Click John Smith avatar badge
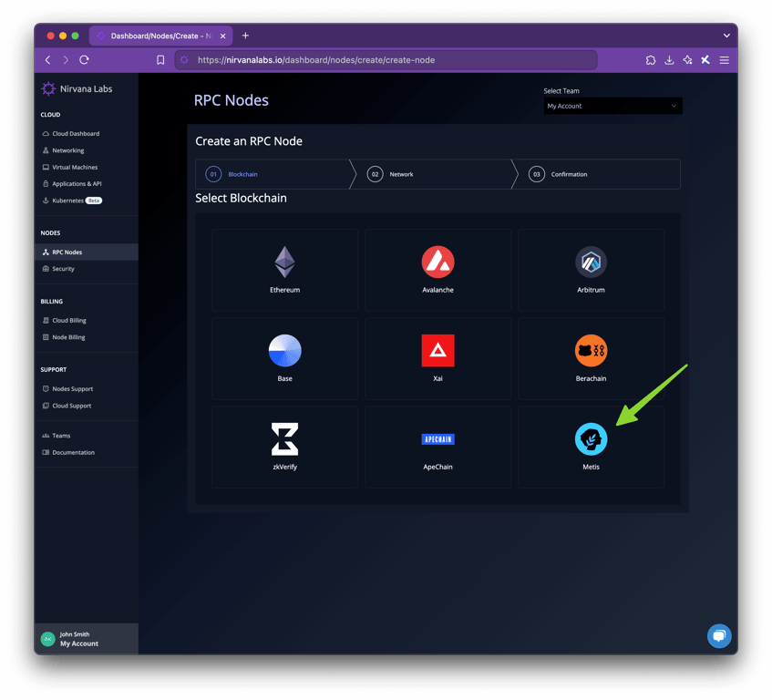This screenshot has height=700, width=772. click(47, 638)
